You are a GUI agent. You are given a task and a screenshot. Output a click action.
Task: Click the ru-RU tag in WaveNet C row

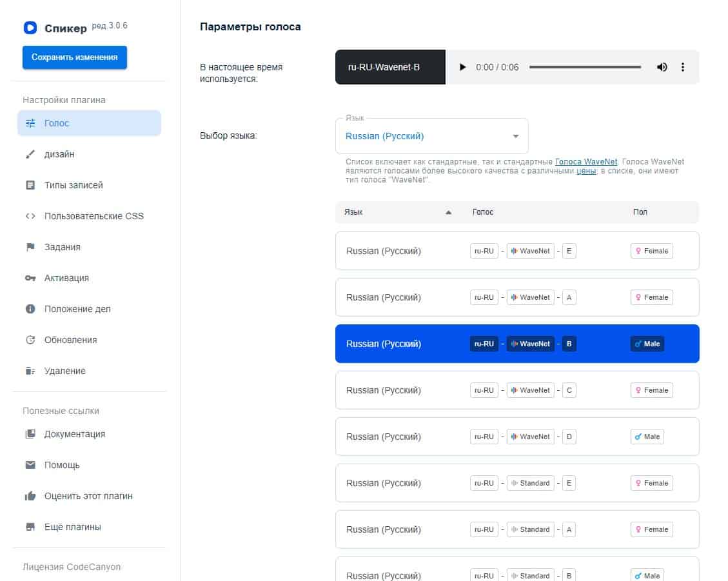point(484,390)
